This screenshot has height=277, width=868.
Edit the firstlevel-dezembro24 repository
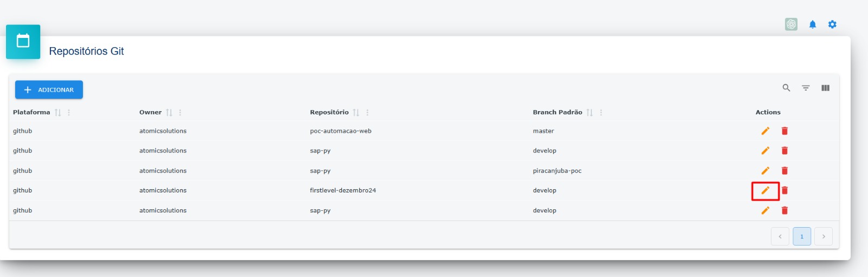click(765, 190)
